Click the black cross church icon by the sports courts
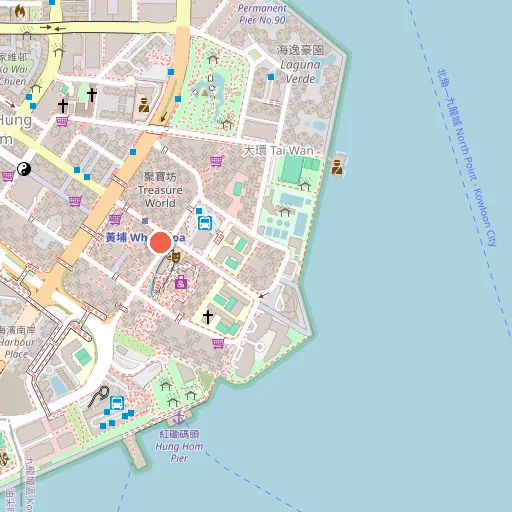Screen dimensions: 512x512 (x=208, y=317)
